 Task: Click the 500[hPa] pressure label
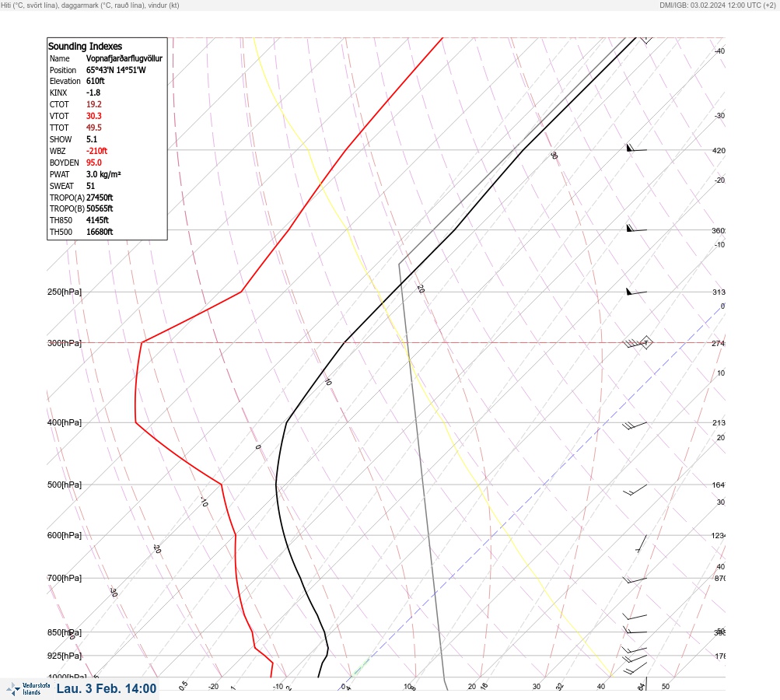[x=65, y=485]
